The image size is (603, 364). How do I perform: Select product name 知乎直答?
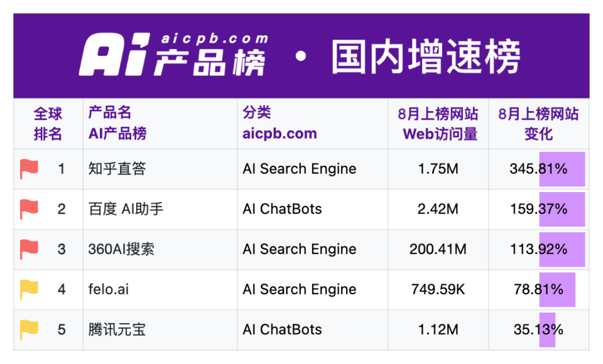tap(117, 169)
